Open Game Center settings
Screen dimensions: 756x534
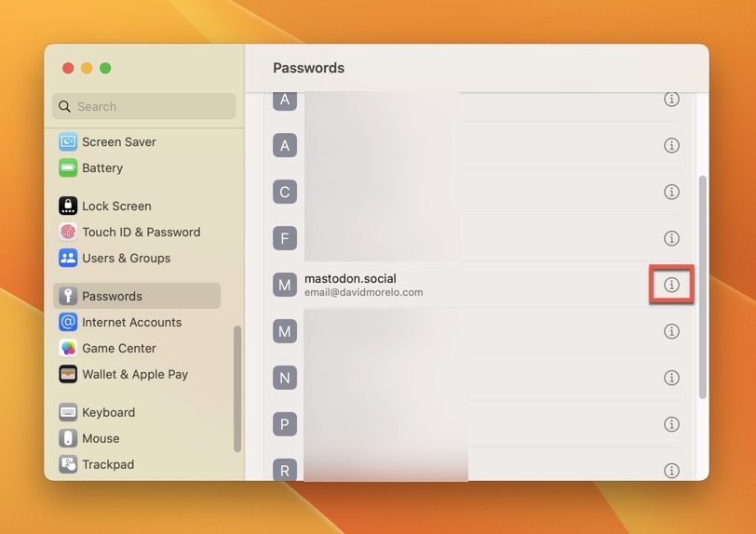[x=137, y=348]
